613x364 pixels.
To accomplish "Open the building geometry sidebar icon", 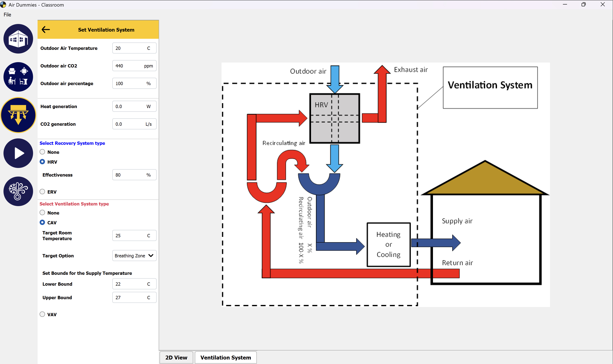I will pyautogui.click(x=18, y=39).
